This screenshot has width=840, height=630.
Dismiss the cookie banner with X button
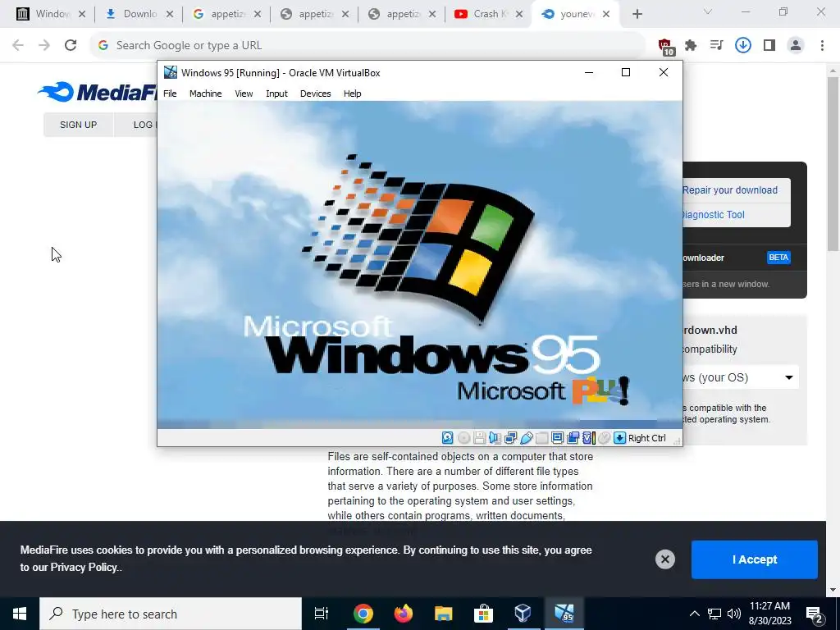[x=664, y=559]
